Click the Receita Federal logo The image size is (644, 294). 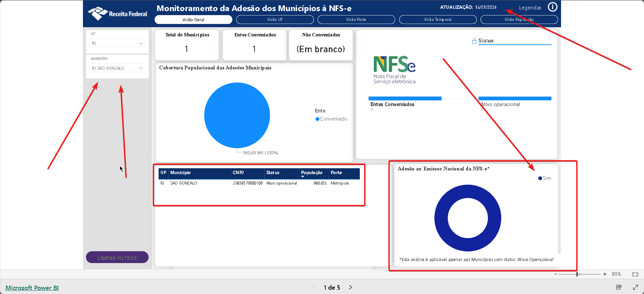[118, 14]
